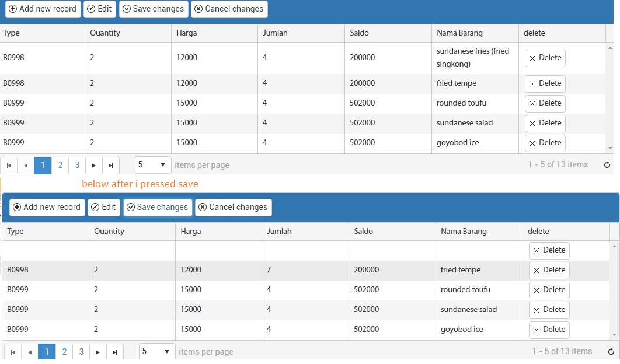
Task: Click next page arrow in the top pager
Action: [x=94, y=165]
